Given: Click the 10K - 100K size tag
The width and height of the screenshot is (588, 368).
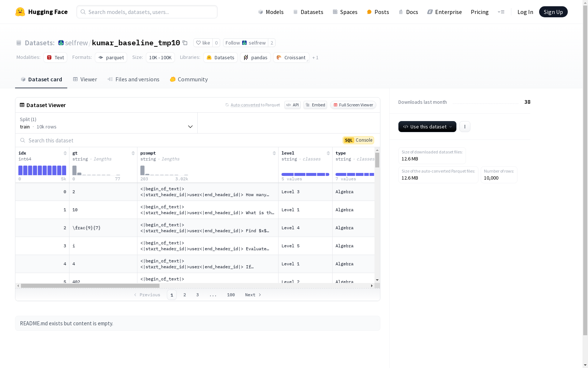Looking at the screenshot, I should (160, 57).
